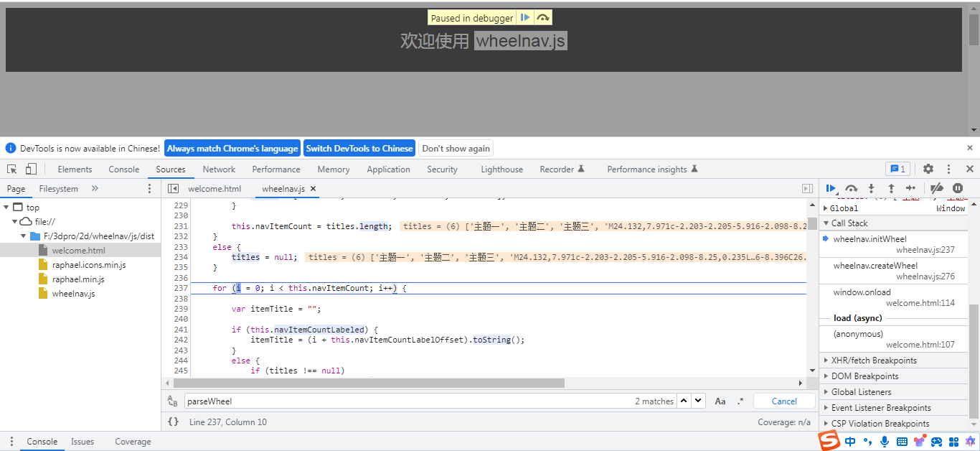Close the wheelnav.js editor tab

(x=314, y=189)
